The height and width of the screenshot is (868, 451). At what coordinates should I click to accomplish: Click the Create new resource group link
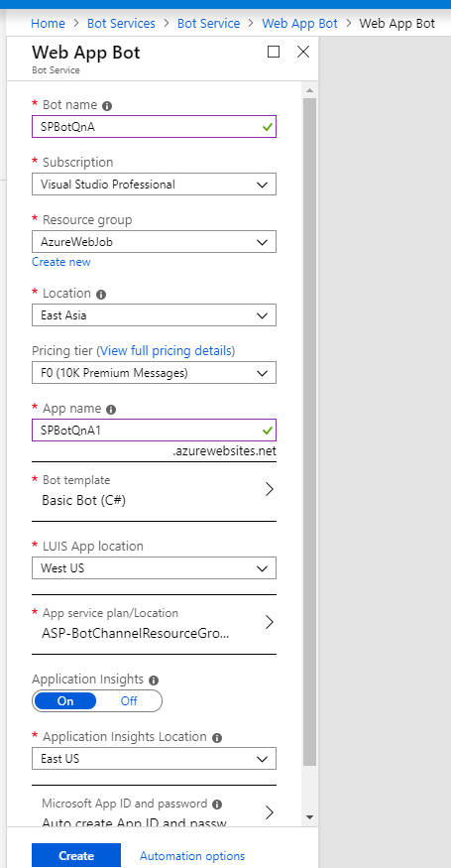pos(61,262)
